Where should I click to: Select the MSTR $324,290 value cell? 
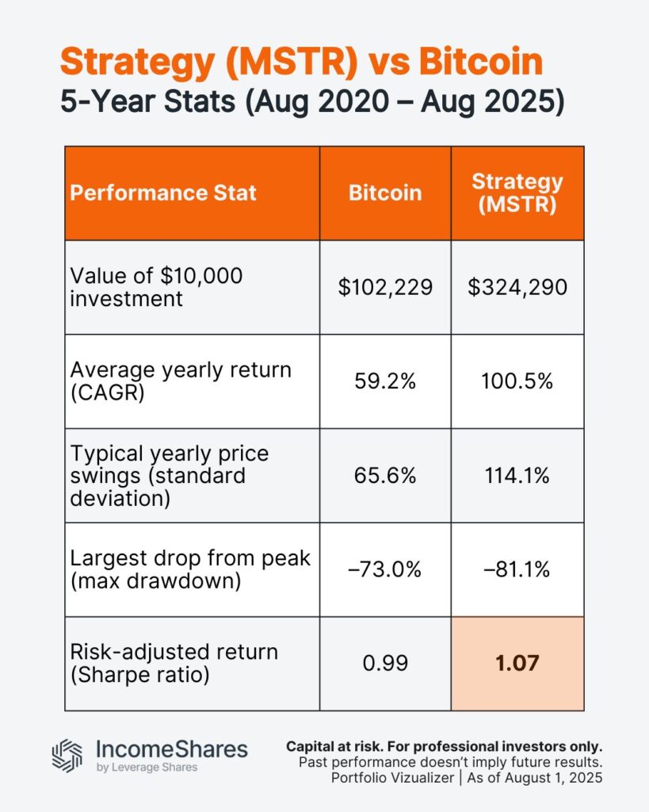(517, 287)
